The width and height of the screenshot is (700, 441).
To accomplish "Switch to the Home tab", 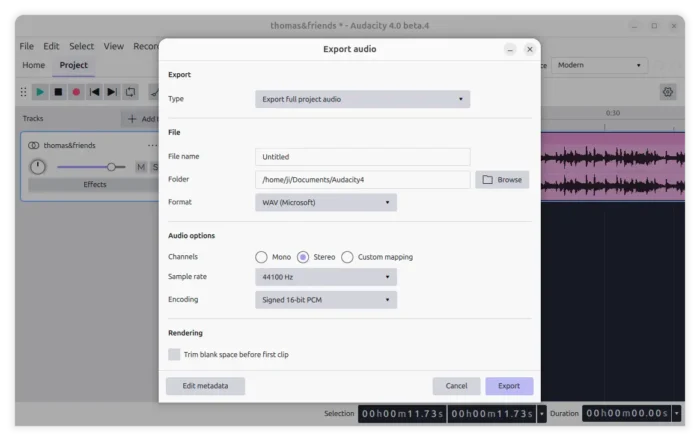I will click(x=33, y=65).
